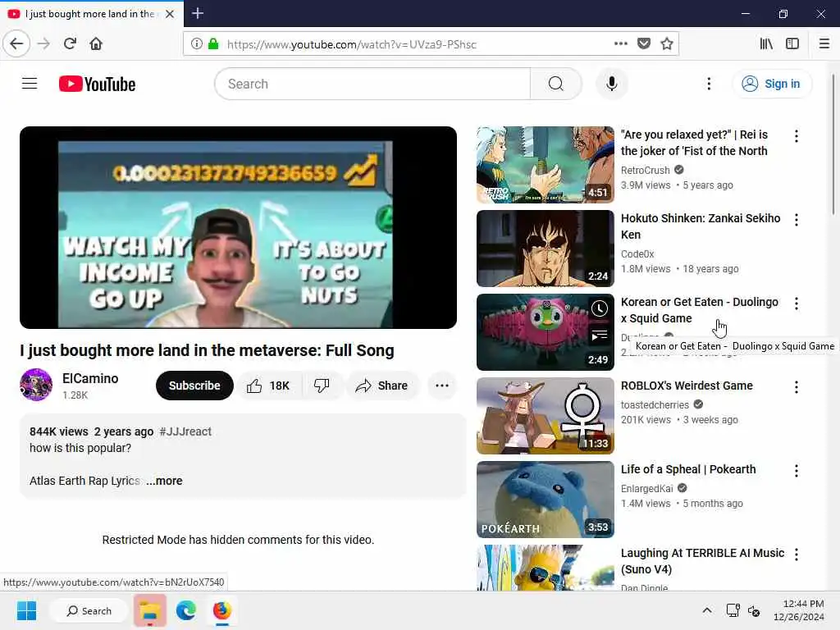
Task: Open "Are you relaxed yet?" video thumbnail
Action: click(546, 164)
